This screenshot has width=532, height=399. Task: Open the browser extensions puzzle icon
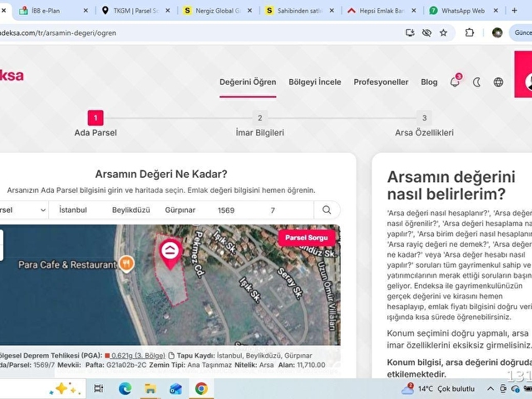[x=470, y=32]
